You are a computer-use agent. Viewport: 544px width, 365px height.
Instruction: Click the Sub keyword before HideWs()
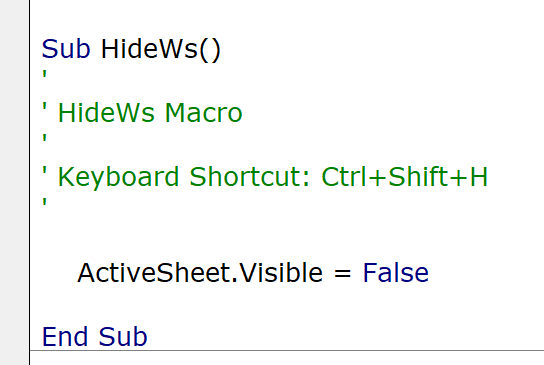pyautogui.click(x=66, y=49)
